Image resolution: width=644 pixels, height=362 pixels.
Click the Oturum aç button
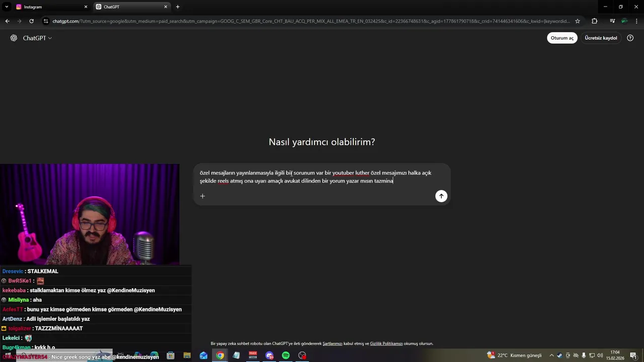[562, 38]
